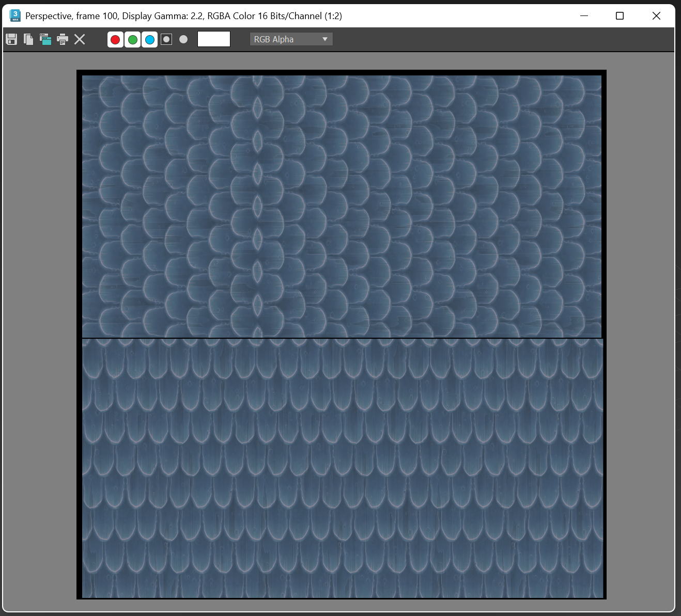Toggle the green channel display

click(133, 39)
